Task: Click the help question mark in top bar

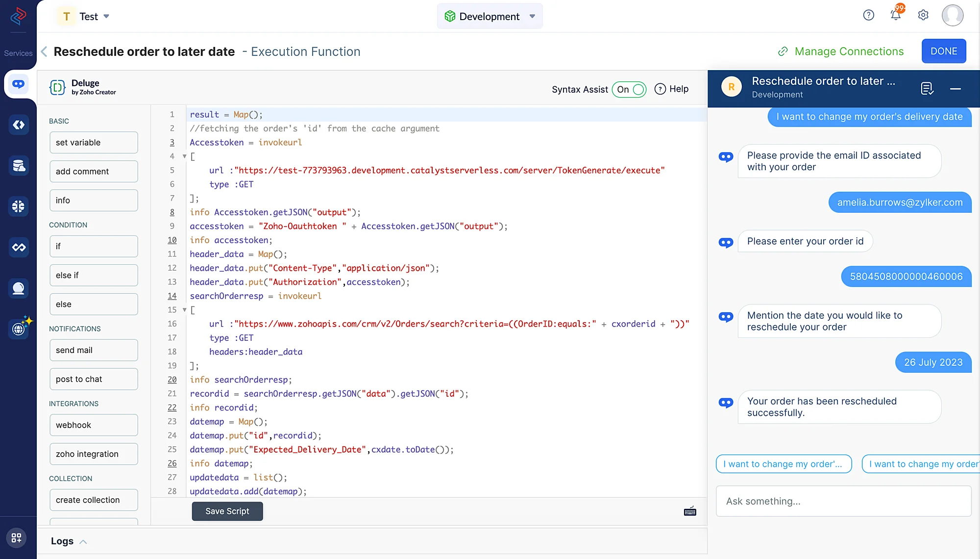Action: click(x=868, y=15)
